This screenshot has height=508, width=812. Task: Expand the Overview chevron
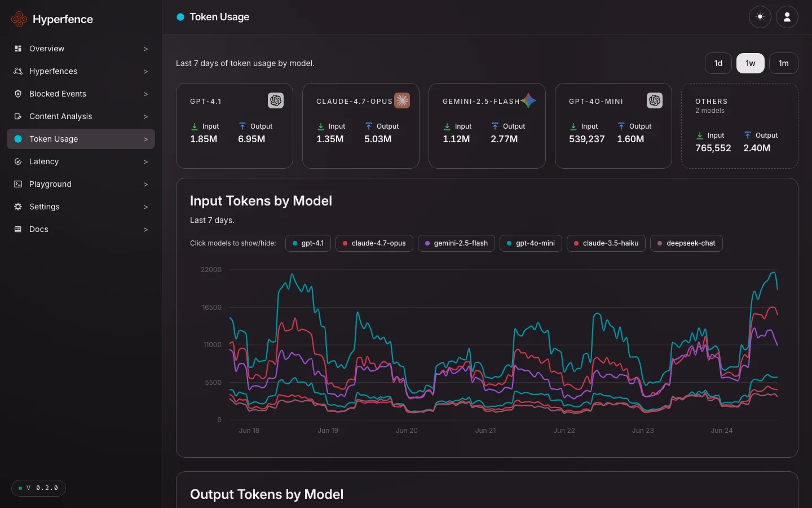145,49
